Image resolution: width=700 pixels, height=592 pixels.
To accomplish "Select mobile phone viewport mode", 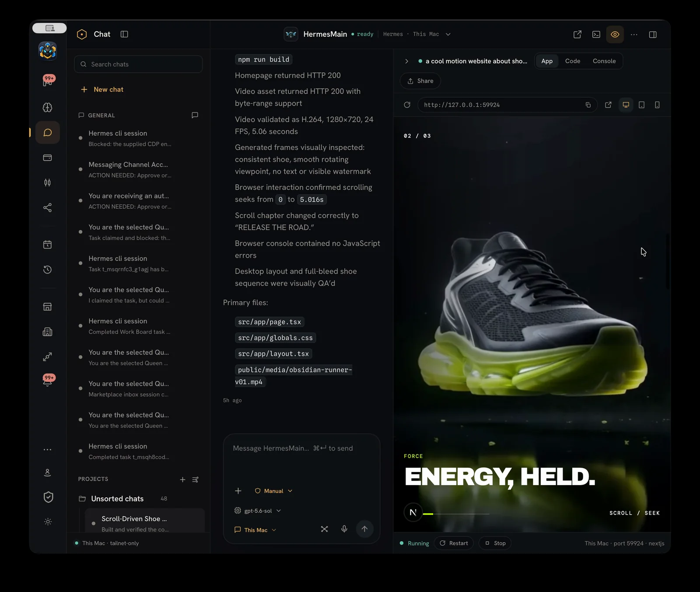I will pos(657,105).
